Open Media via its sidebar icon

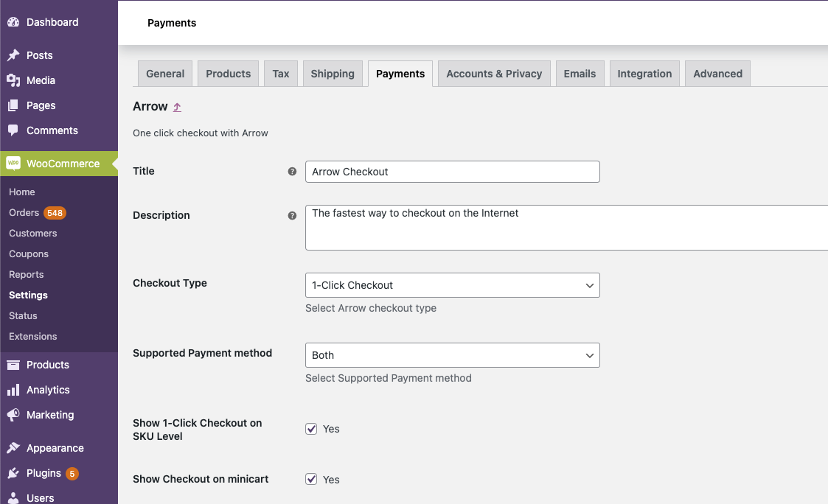[13, 80]
